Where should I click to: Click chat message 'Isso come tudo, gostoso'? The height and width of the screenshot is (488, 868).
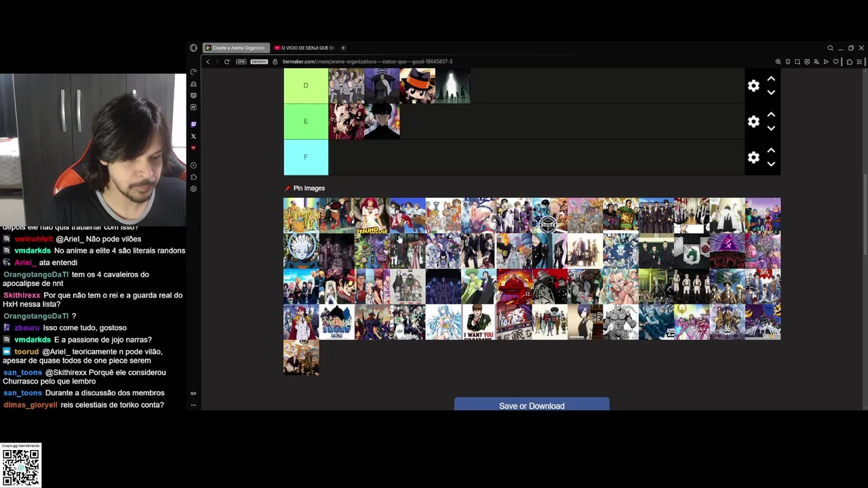(x=85, y=328)
